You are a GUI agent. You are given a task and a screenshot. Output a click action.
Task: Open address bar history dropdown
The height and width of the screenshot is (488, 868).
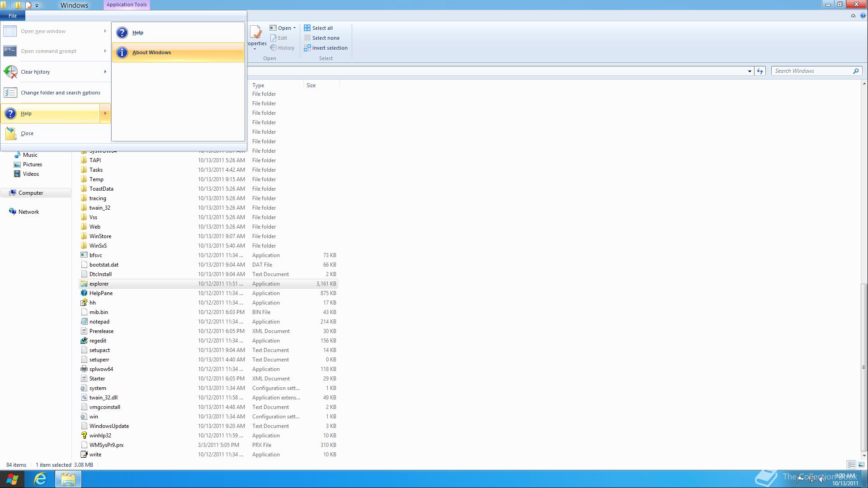pos(750,71)
